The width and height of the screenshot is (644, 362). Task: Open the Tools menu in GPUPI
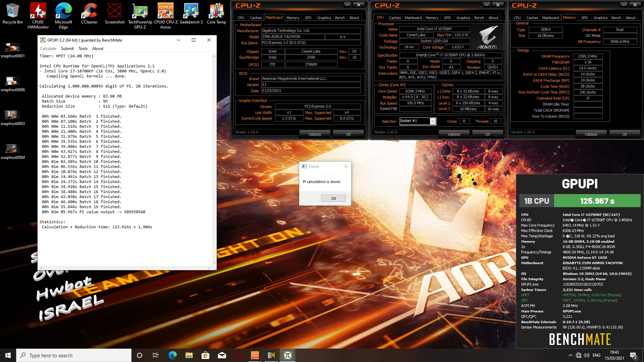[x=83, y=49]
